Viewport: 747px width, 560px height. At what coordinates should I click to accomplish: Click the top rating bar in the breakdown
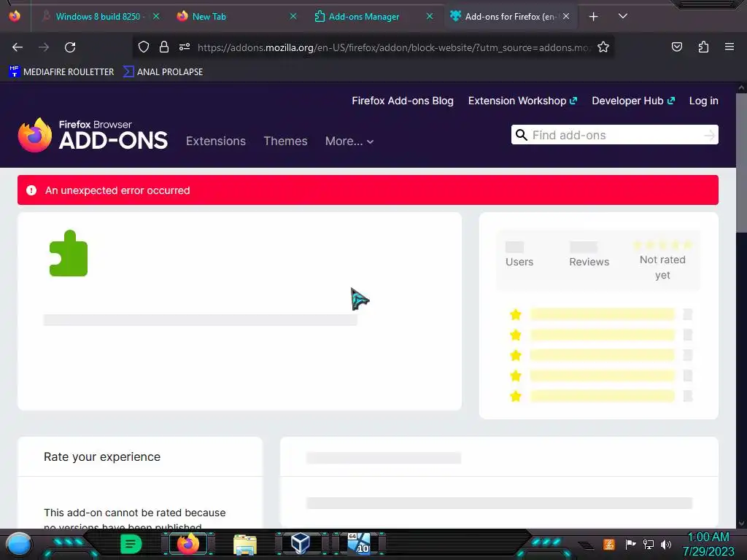tap(602, 314)
